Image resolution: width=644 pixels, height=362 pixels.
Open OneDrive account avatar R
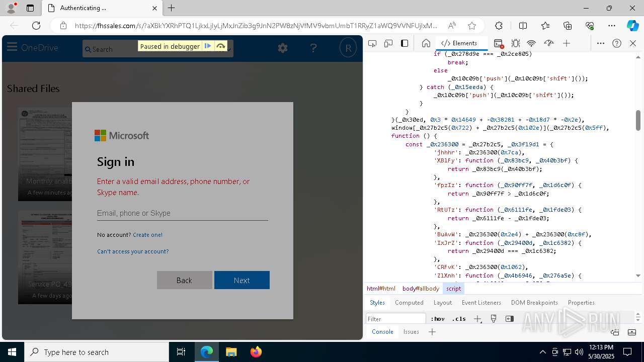click(348, 48)
